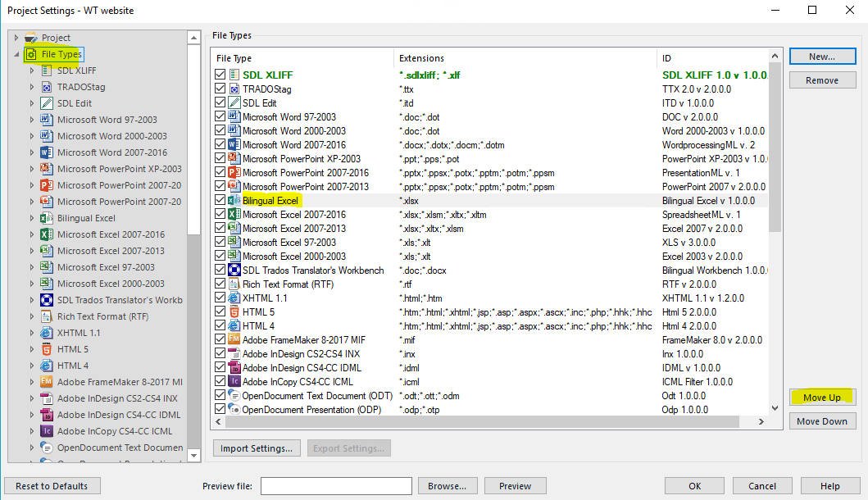
Task: Click the SDL Edit pencil icon in the tree
Action: point(47,103)
